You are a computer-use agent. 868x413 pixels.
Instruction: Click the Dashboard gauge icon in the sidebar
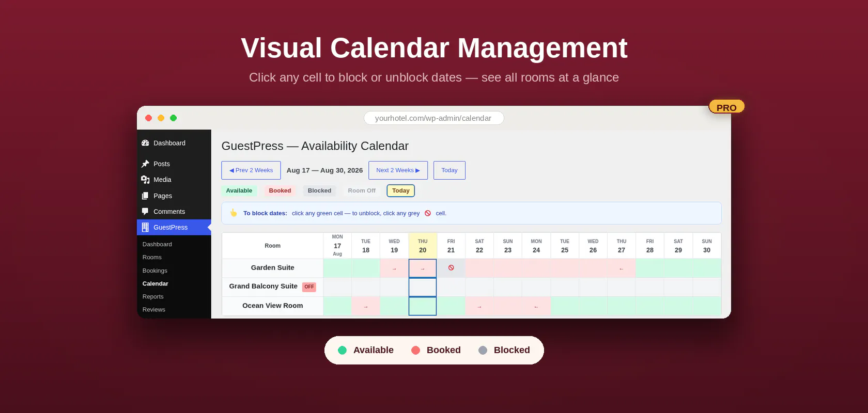[x=145, y=143]
